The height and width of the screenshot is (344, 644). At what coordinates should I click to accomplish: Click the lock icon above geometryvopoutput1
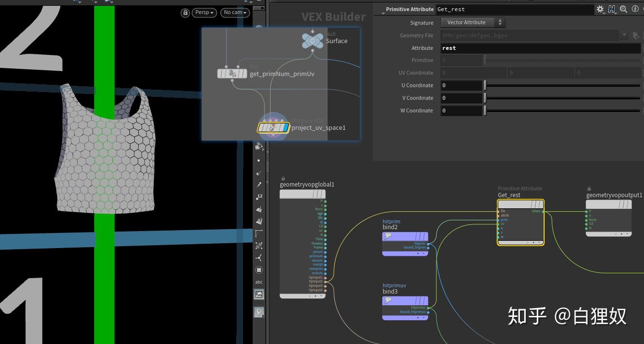pyautogui.click(x=589, y=189)
